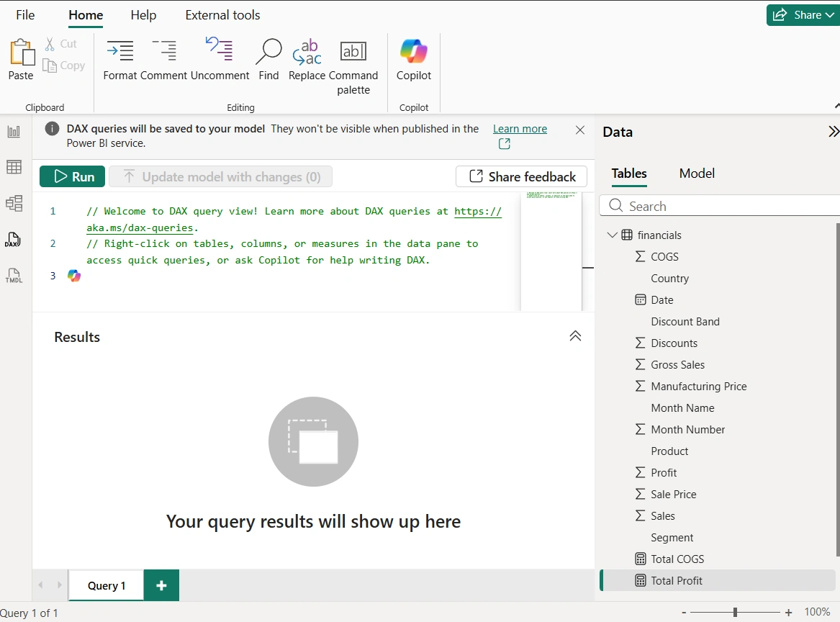Click the zoom out minus button

tap(684, 613)
